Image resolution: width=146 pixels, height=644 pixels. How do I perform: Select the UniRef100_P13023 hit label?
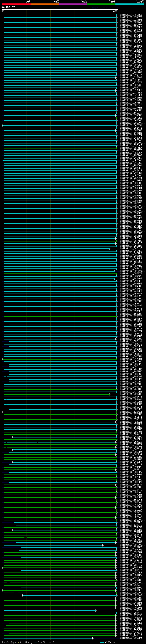coord(131,422)
